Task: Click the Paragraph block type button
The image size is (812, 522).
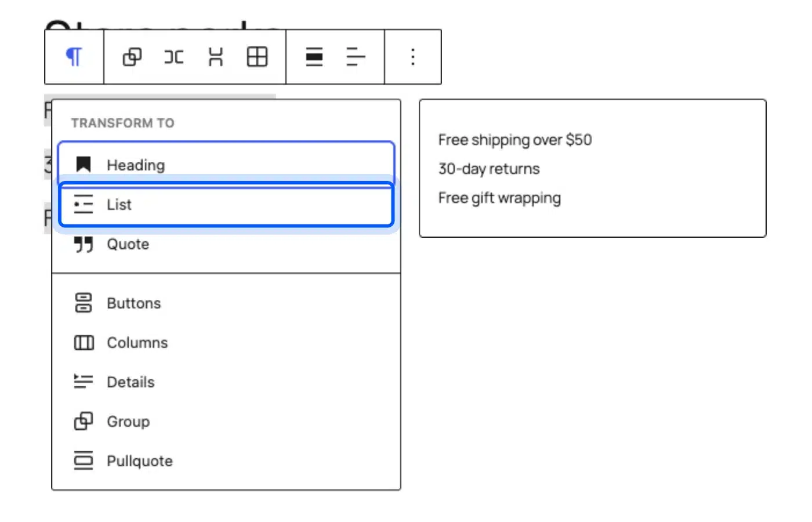Action: (74, 57)
